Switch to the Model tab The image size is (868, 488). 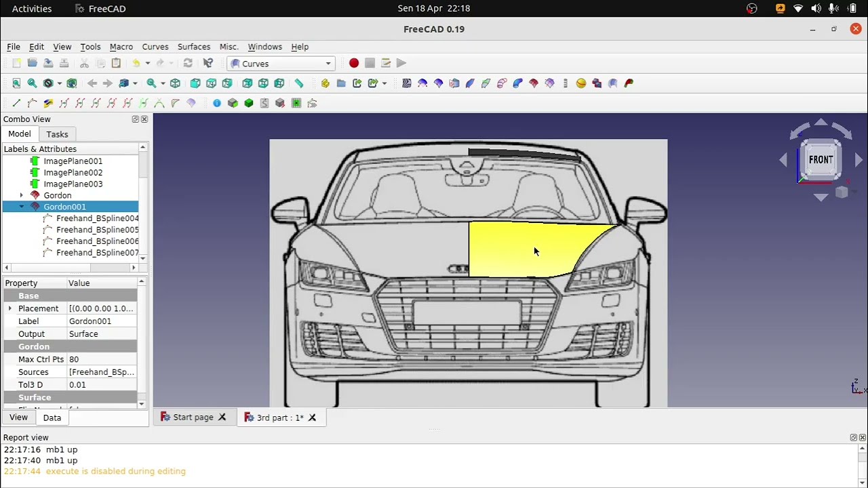19,134
